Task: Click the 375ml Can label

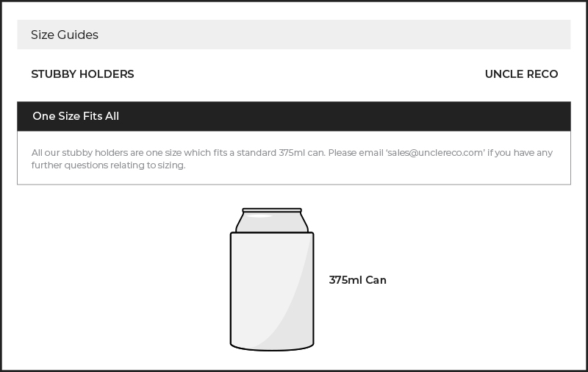Action: 358,280
